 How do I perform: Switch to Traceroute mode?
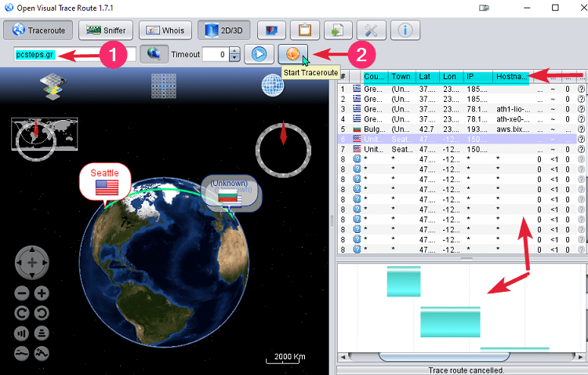[38, 31]
